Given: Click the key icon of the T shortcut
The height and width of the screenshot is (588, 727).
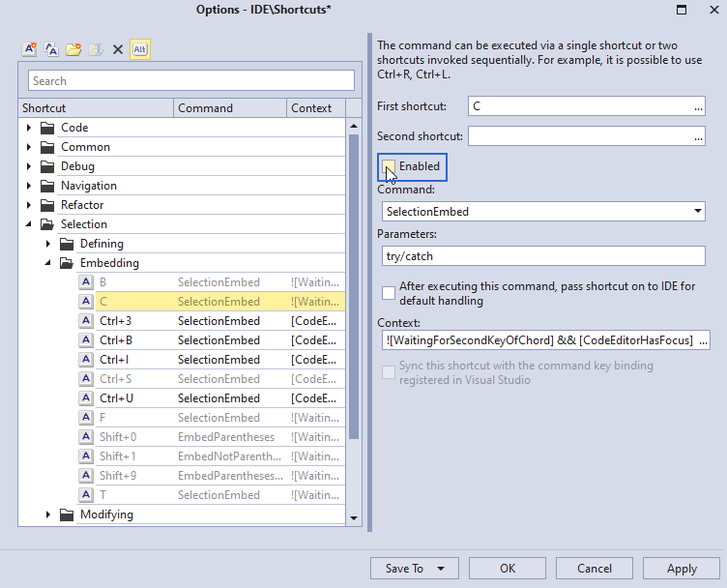Looking at the screenshot, I should [86, 495].
